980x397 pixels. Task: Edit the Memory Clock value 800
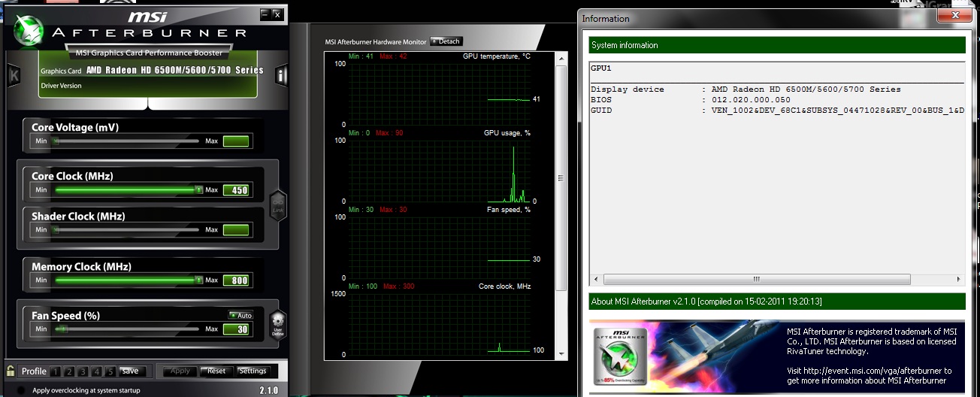(237, 280)
